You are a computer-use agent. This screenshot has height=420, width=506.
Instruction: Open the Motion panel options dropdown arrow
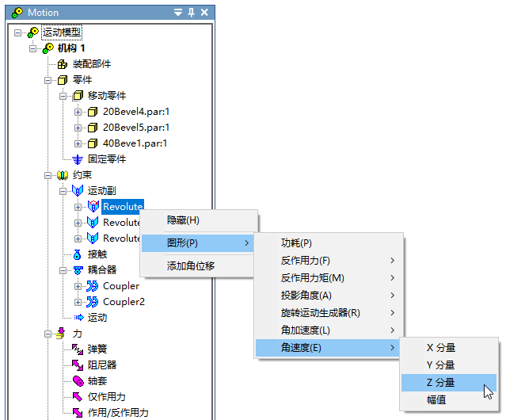tap(178, 13)
